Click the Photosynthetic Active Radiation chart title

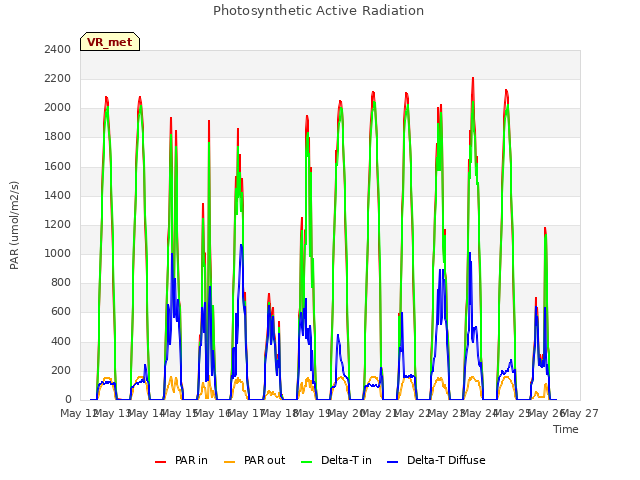pos(318,11)
